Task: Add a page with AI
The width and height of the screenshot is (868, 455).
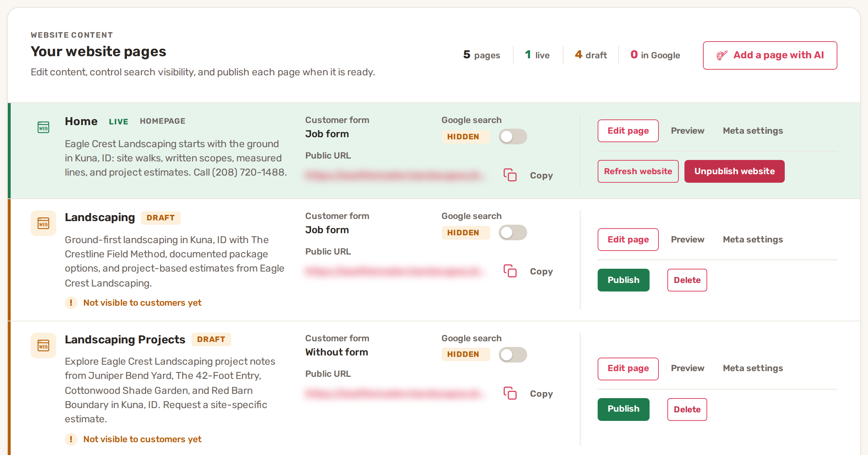Action: coord(770,55)
